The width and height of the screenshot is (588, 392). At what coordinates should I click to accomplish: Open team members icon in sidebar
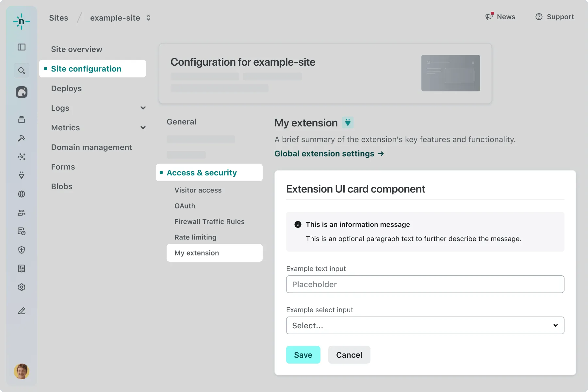[x=22, y=213]
